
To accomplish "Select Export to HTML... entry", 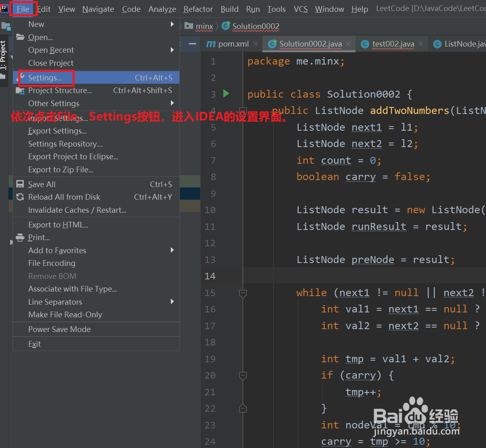I will point(96,225).
